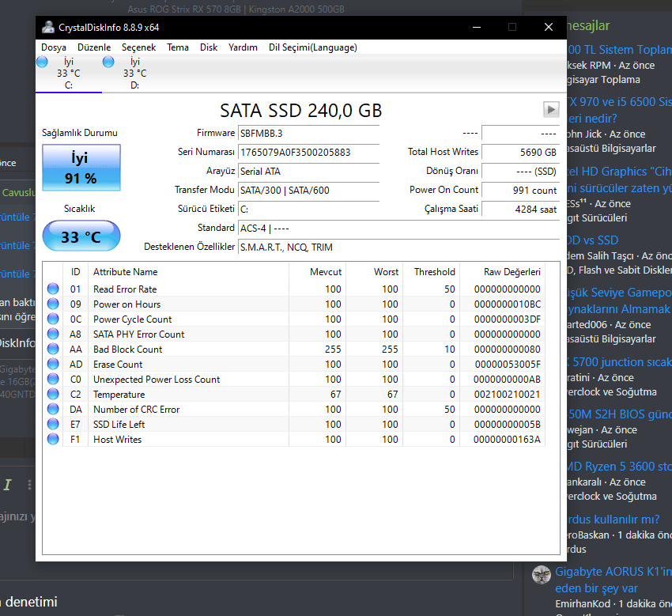Open the Yardım menu
This screenshot has width=672, height=616.
[243, 47]
